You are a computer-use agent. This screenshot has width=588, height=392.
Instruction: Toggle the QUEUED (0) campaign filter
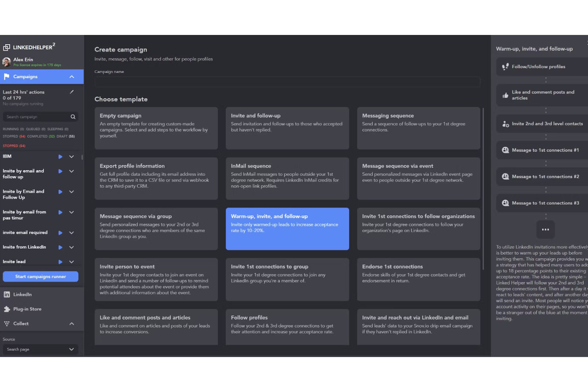pyautogui.click(x=36, y=129)
